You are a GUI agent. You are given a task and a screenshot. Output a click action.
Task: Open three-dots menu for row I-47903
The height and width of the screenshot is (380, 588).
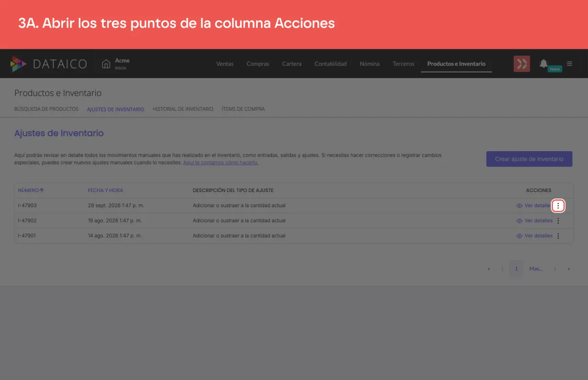(x=558, y=205)
